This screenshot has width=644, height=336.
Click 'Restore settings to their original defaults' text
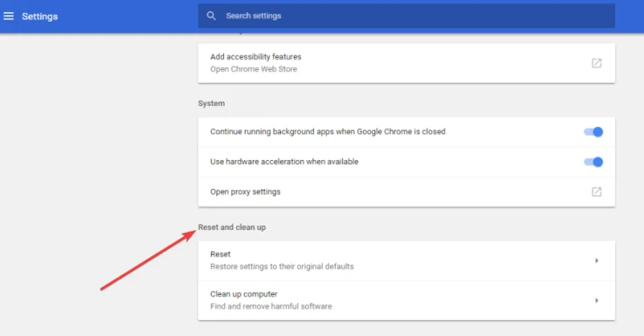pos(282,266)
